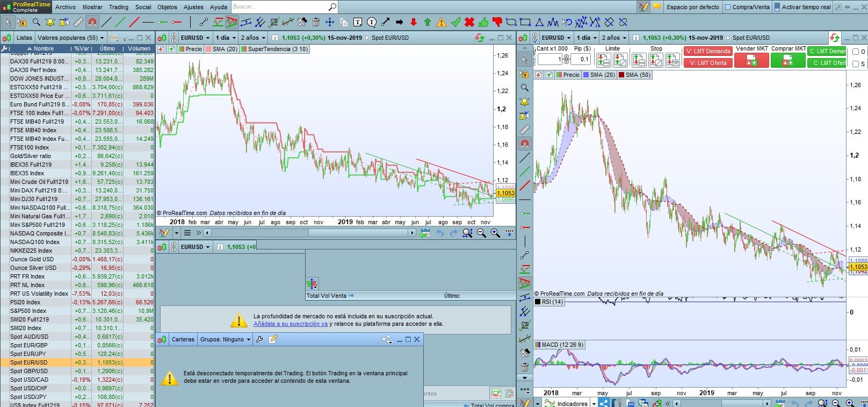
Task: Open EURUSD symbol dropdown in left chart
Action: (x=196, y=38)
